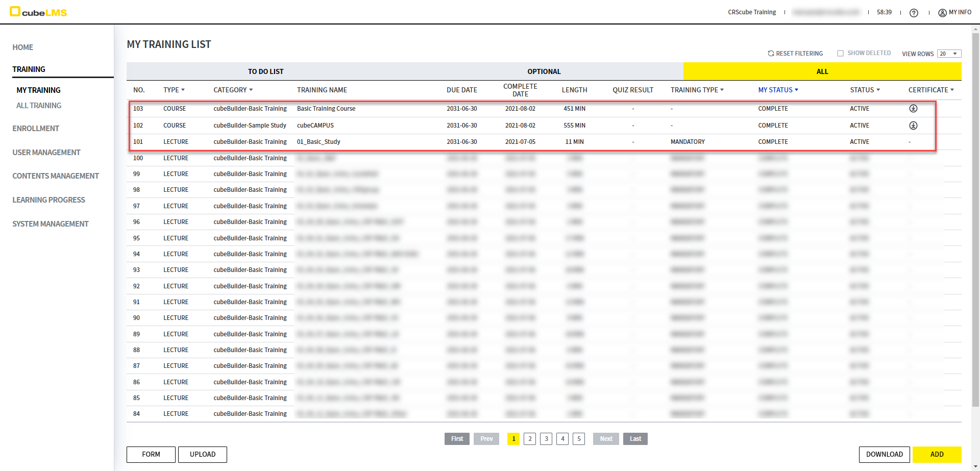Select the All tab
Image resolution: width=980 pixels, height=471 pixels.
point(822,71)
